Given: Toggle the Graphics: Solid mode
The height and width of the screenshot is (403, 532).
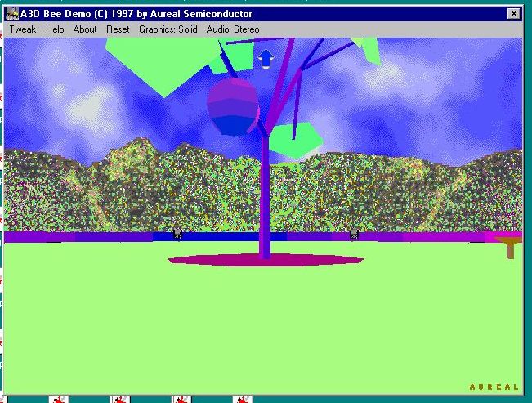Looking at the screenshot, I should (168, 29).
